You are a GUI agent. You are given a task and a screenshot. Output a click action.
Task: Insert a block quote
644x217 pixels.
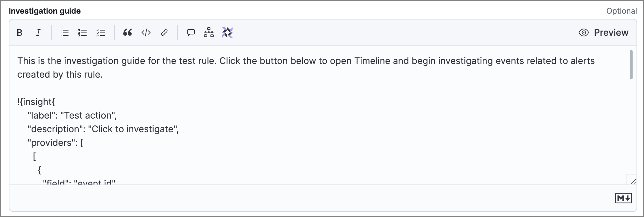click(x=127, y=32)
